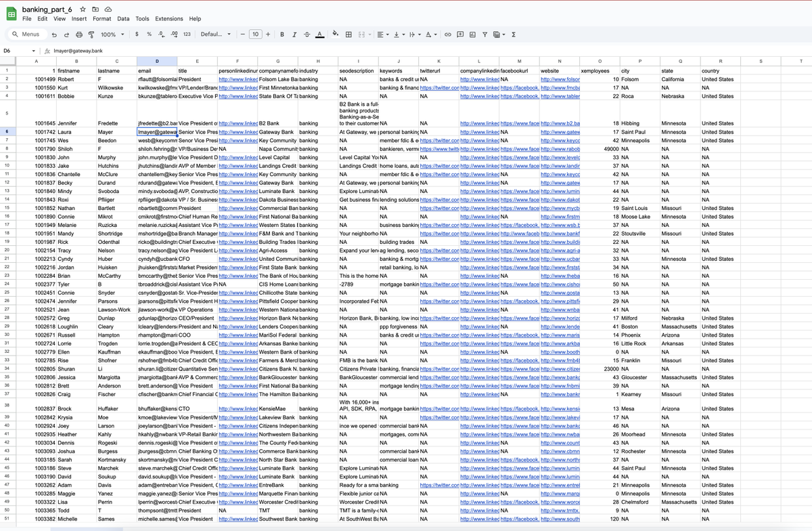
Task: Check the cloud save status icon
Action: tap(108, 9)
